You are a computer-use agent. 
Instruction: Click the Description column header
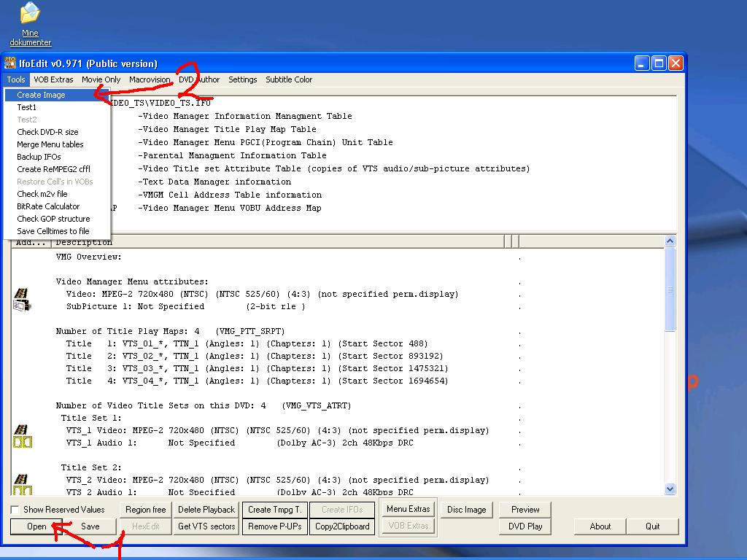pos(278,242)
